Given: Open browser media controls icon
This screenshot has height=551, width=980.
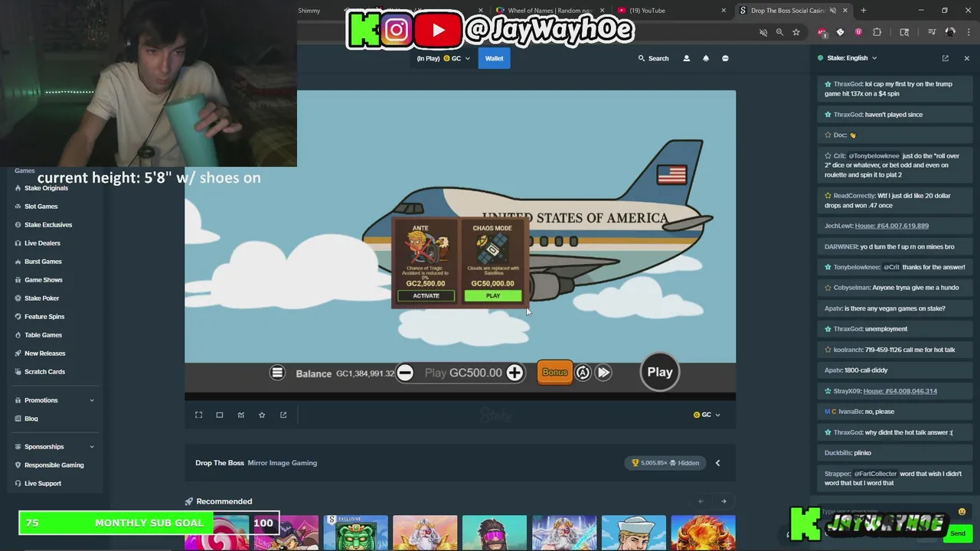Looking at the screenshot, I should click(932, 32).
